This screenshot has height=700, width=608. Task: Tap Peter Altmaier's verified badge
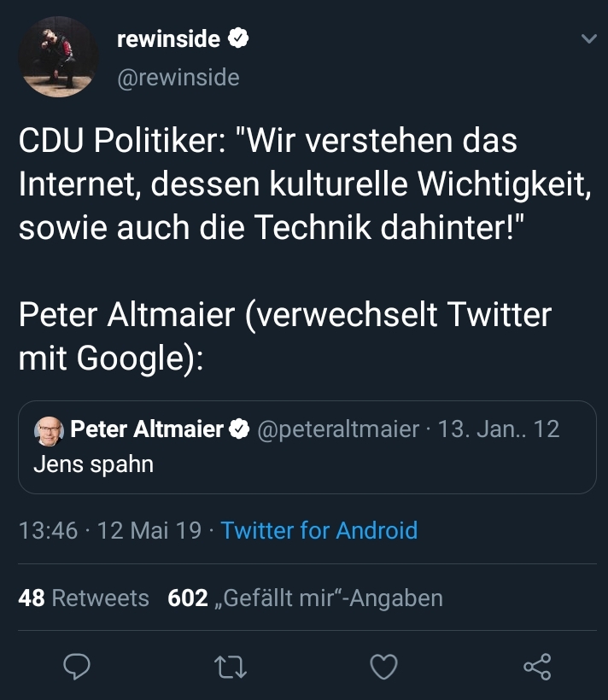pyautogui.click(x=239, y=429)
